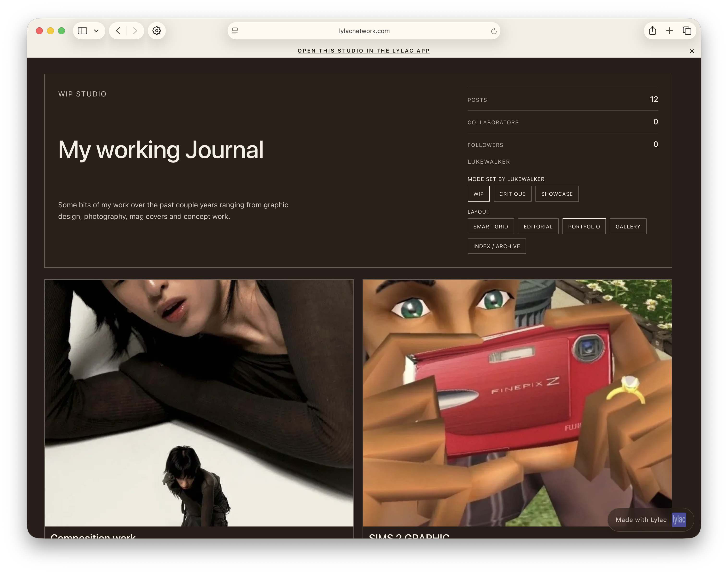Open a new browser tab
The width and height of the screenshot is (728, 574).
(669, 30)
